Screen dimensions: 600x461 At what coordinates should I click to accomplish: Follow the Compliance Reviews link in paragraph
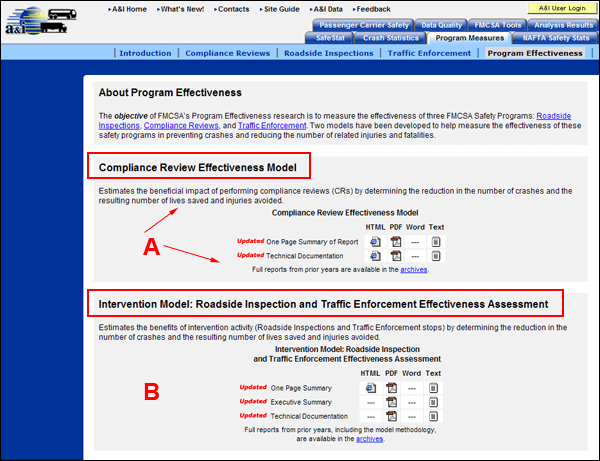(181, 125)
